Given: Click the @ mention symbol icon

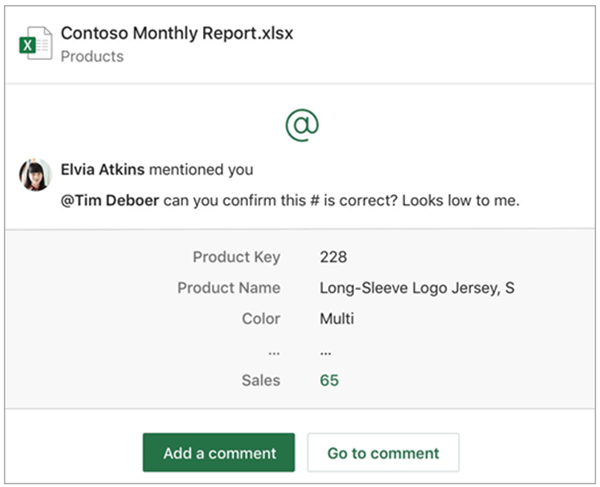Looking at the screenshot, I should (301, 124).
